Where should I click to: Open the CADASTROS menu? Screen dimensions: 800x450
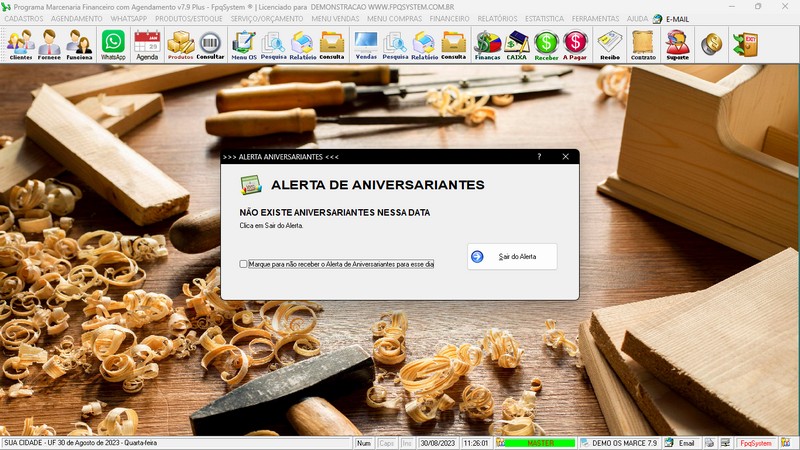coord(24,19)
